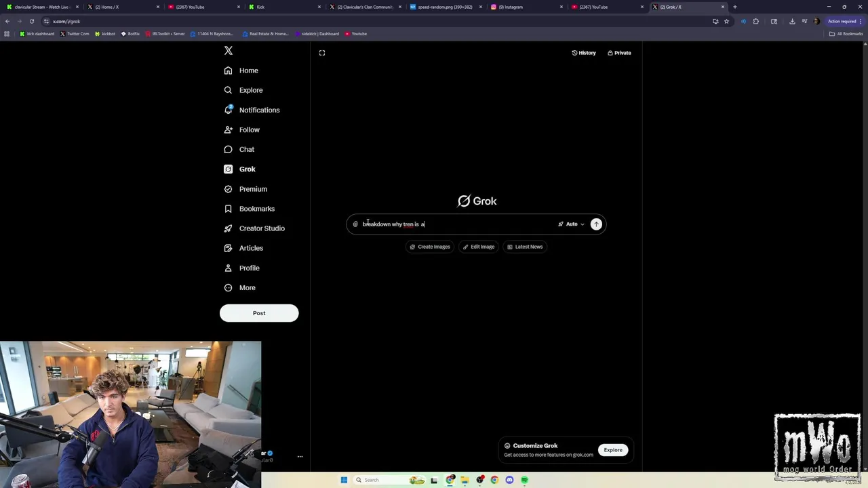Screen dimensions: 868x488
Task: Click the Post button
Action: (259, 313)
